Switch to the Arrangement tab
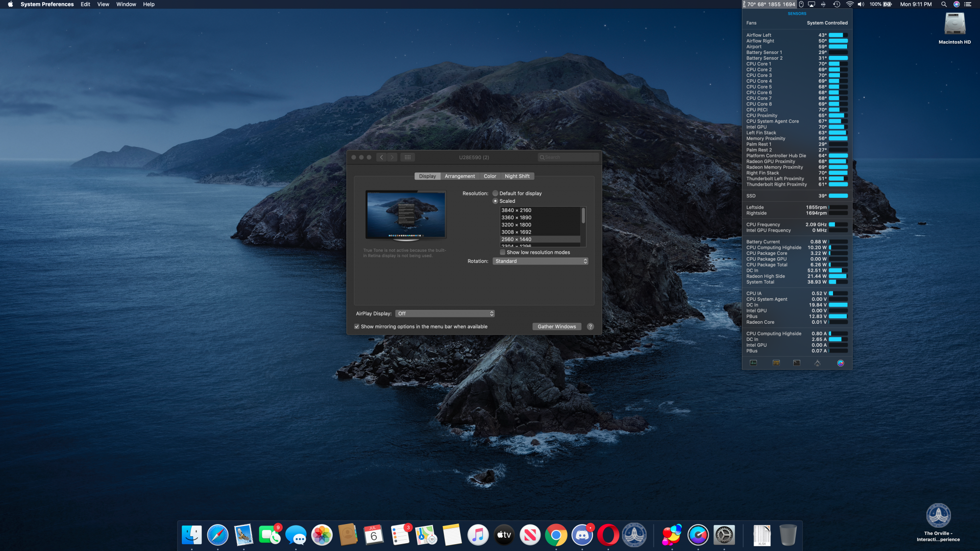The image size is (980, 551). pos(460,176)
